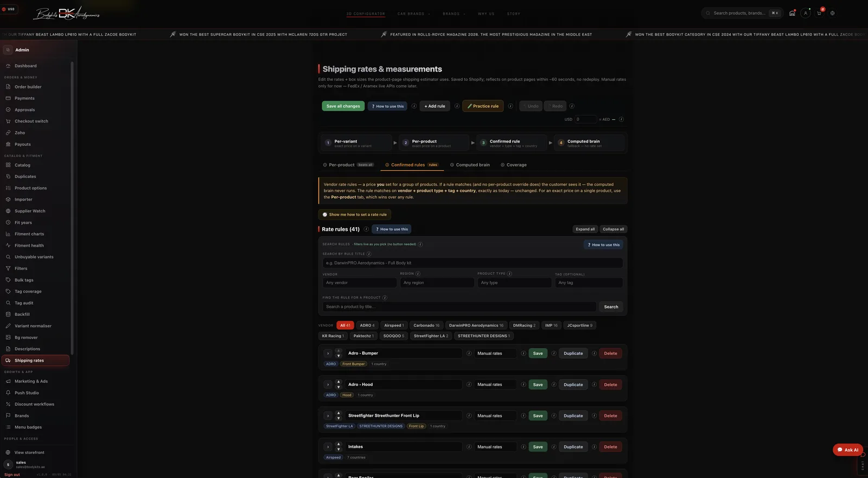Switch to the Per-product tab
The width and height of the screenshot is (868, 478).
click(348, 165)
